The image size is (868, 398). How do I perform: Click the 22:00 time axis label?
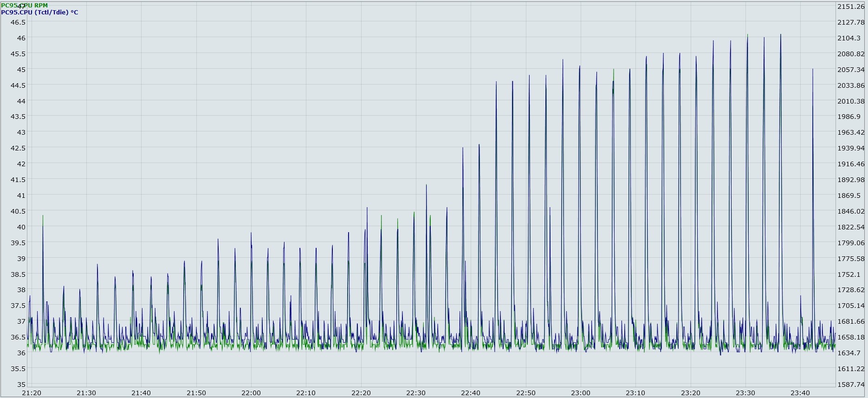tap(251, 393)
